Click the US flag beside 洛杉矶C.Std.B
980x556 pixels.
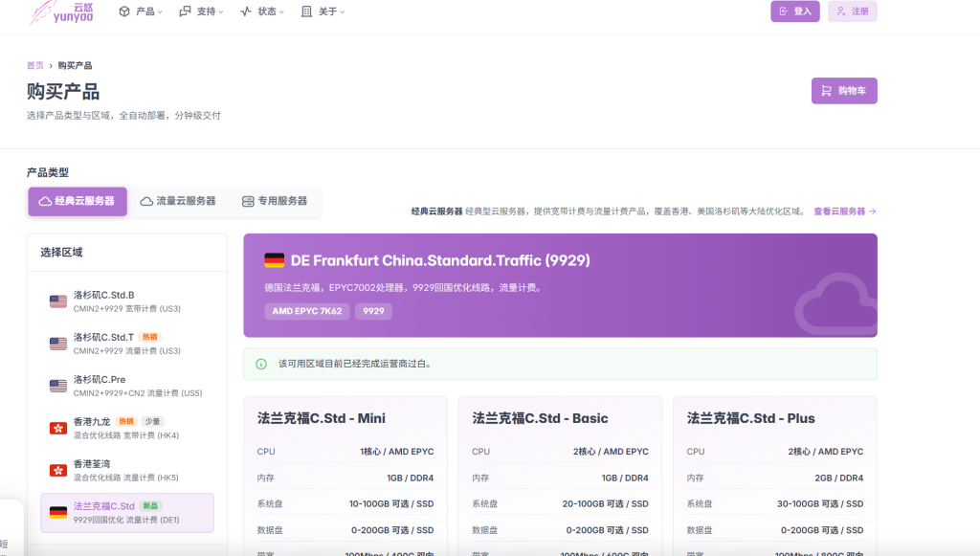tap(58, 301)
